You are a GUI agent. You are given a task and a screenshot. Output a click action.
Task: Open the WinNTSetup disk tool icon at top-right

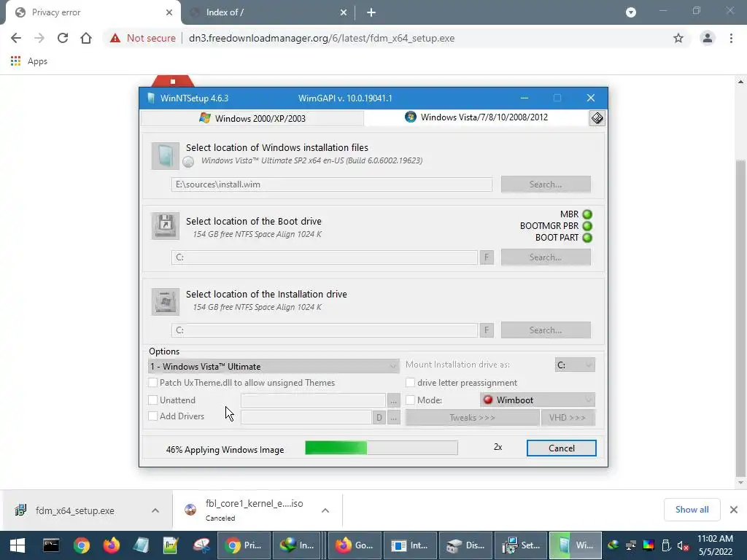tap(597, 118)
